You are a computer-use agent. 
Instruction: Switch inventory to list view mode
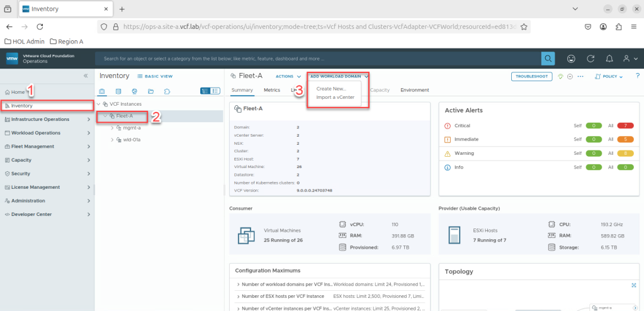[x=215, y=91]
